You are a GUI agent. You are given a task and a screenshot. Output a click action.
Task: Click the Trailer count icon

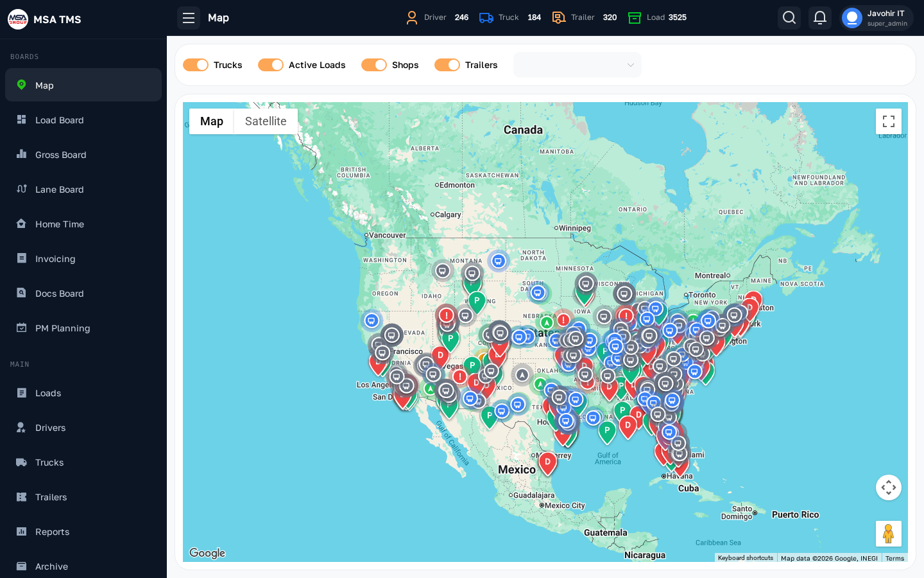[x=559, y=18]
